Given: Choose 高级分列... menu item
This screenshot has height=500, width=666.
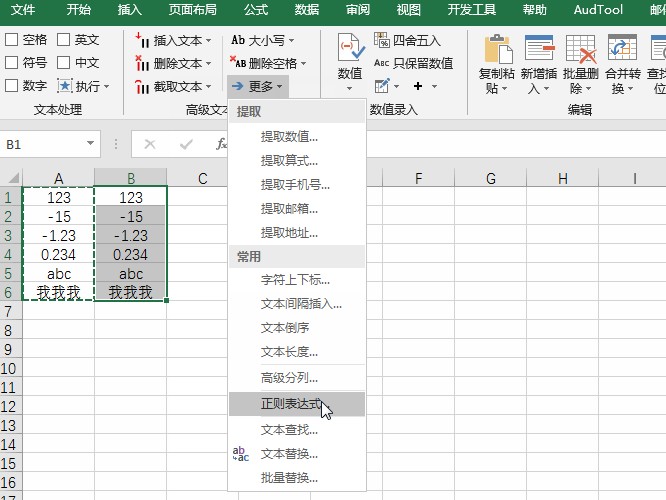Looking at the screenshot, I should 297,377.
